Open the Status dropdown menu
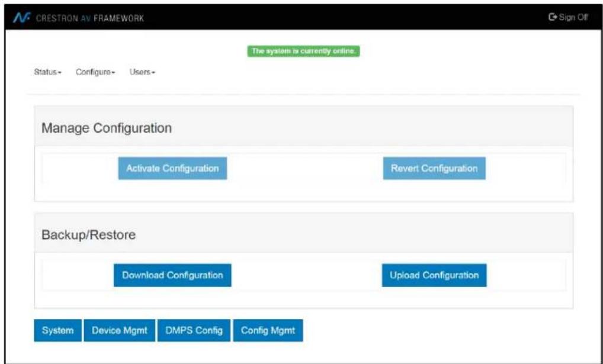This screenshot has width=603, height=364. [48, 72]
